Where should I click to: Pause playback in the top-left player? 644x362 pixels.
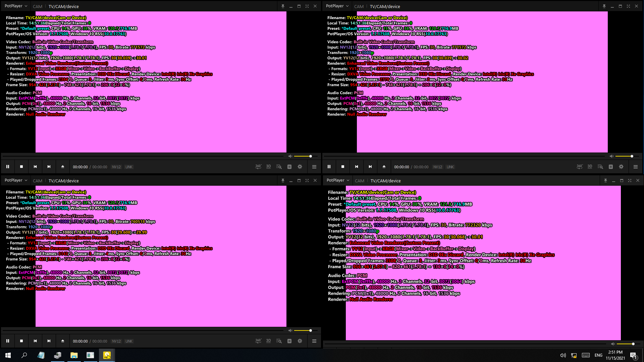(x=8, y=167)
